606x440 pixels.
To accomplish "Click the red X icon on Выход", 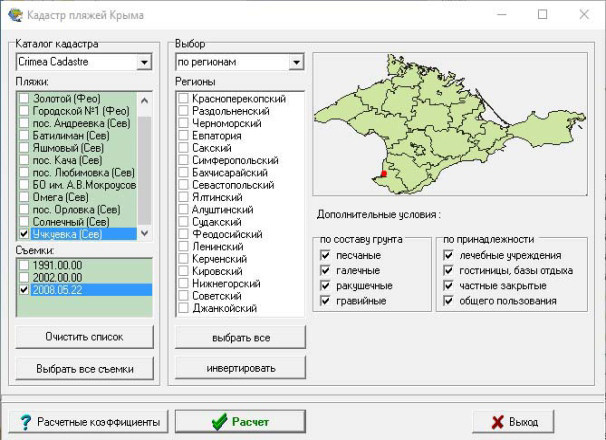I will coord(498,422).
